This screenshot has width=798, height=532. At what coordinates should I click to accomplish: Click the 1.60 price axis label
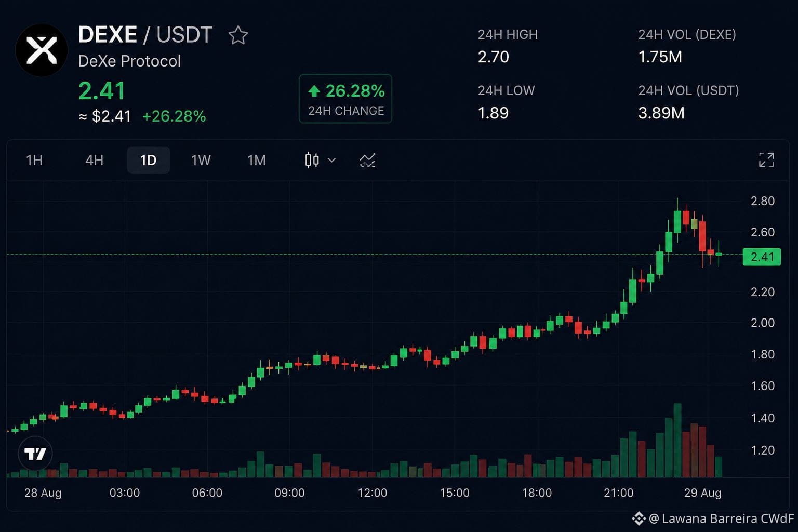click(x=763, y=386)
